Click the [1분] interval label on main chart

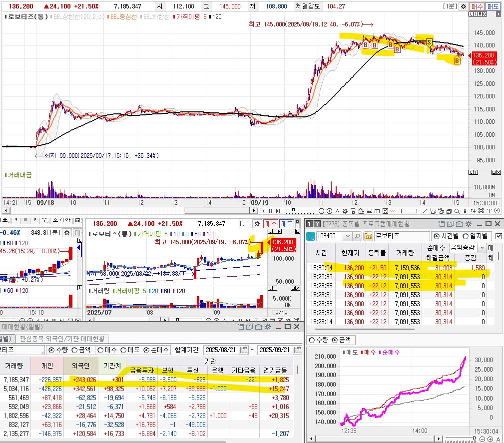point(451,6)
